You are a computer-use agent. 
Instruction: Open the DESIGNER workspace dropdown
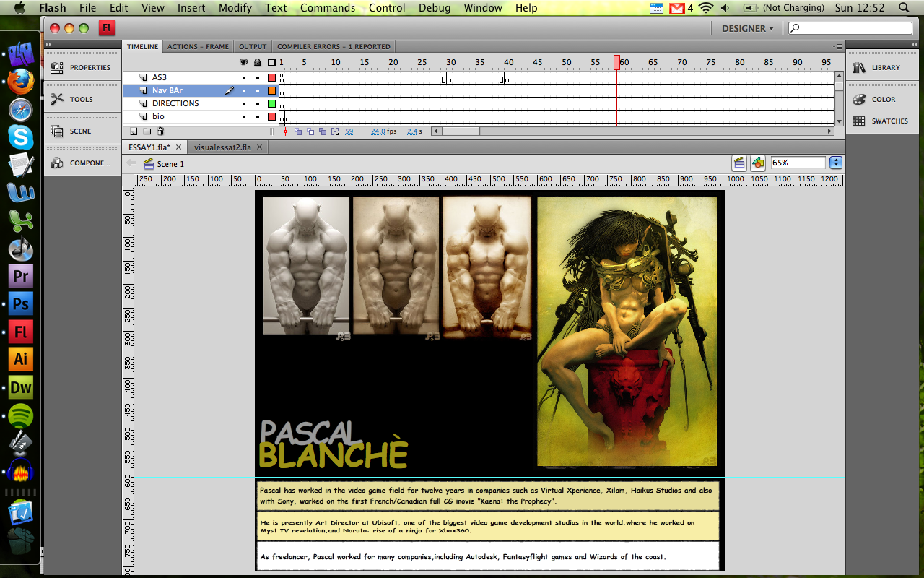[747, 28]
